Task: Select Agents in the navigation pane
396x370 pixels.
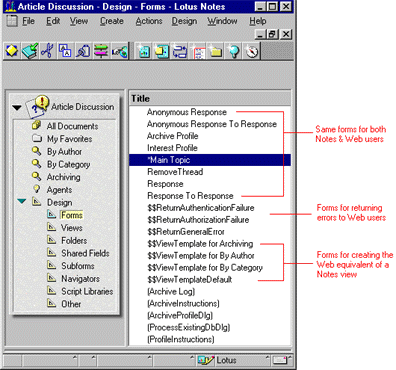Action: [59, 190]
